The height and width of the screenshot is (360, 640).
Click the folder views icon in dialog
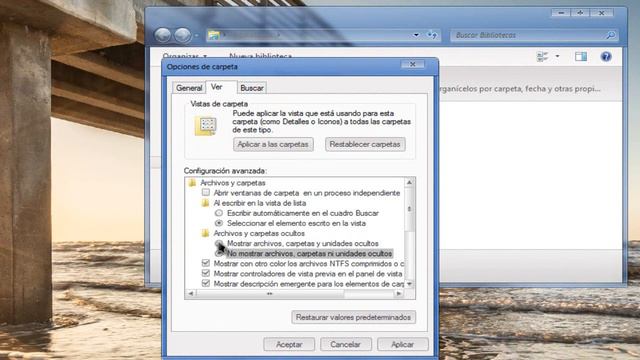(205, 126)
